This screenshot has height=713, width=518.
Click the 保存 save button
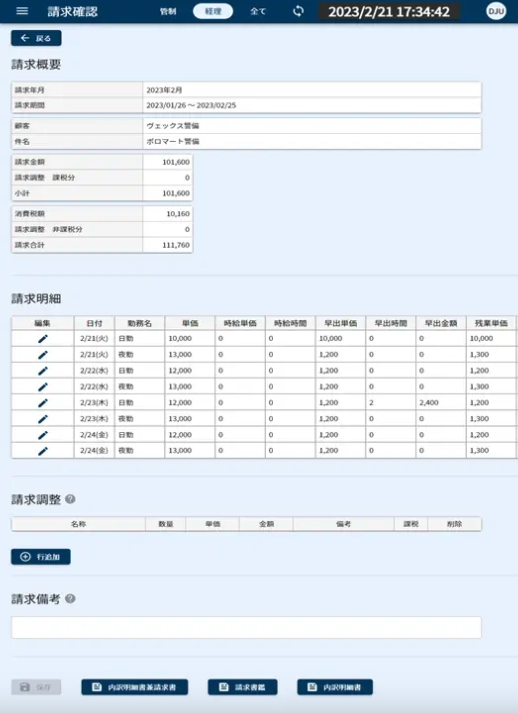[36, 687]
